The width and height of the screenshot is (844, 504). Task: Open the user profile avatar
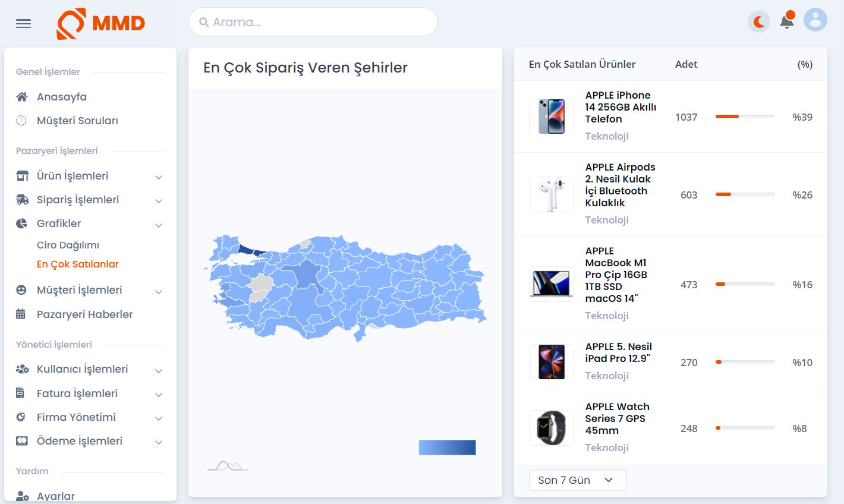click(815, 20)
